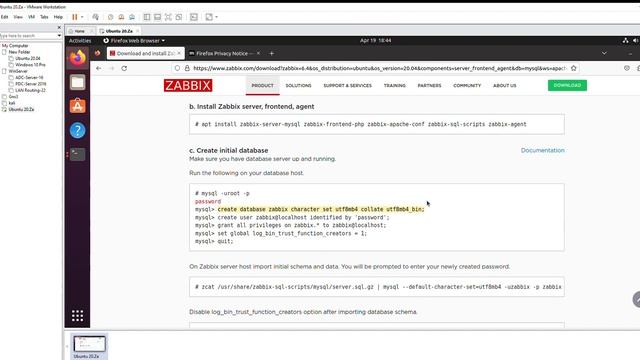Open Terminal from the Ubuntu dock
Image resolution: width=640 pixels, height=360 pixels.
click(78, 154)
